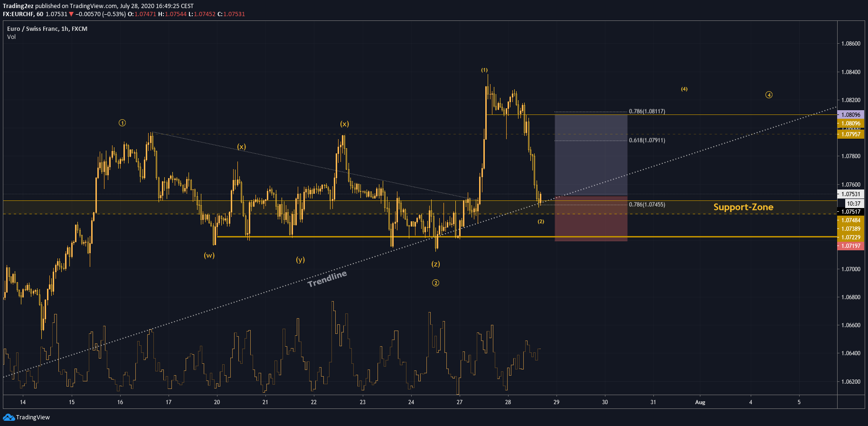Select the (1) label at the top peak
The image size is (868, 426).
click(x=484, y=70)
